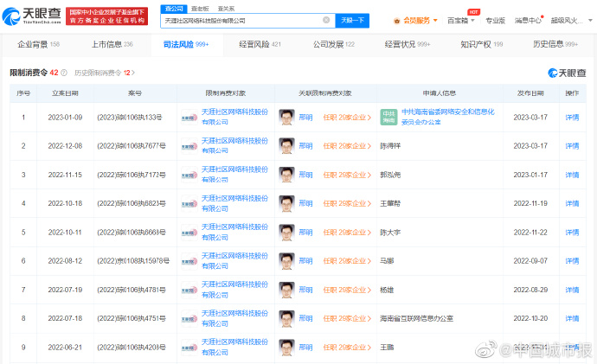Open the 历史信息 tab
Viewport: 597px width, 364px height.
pos(555,44)
